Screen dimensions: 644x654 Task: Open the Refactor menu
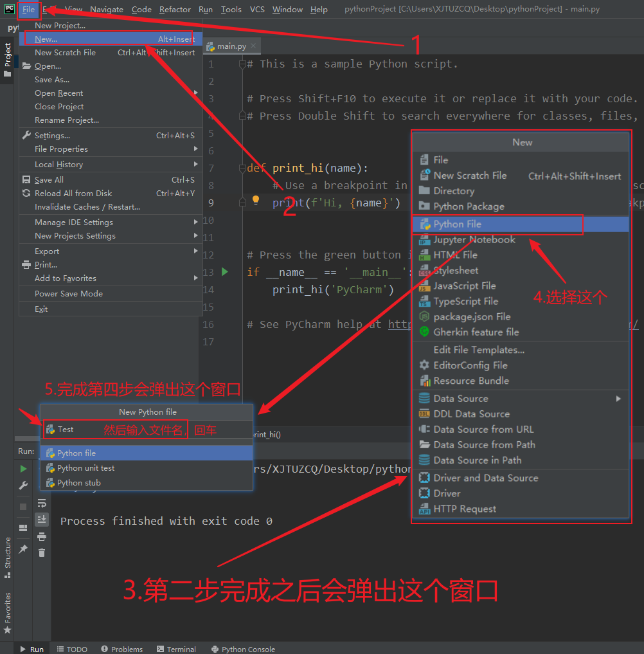pos(175,9)
